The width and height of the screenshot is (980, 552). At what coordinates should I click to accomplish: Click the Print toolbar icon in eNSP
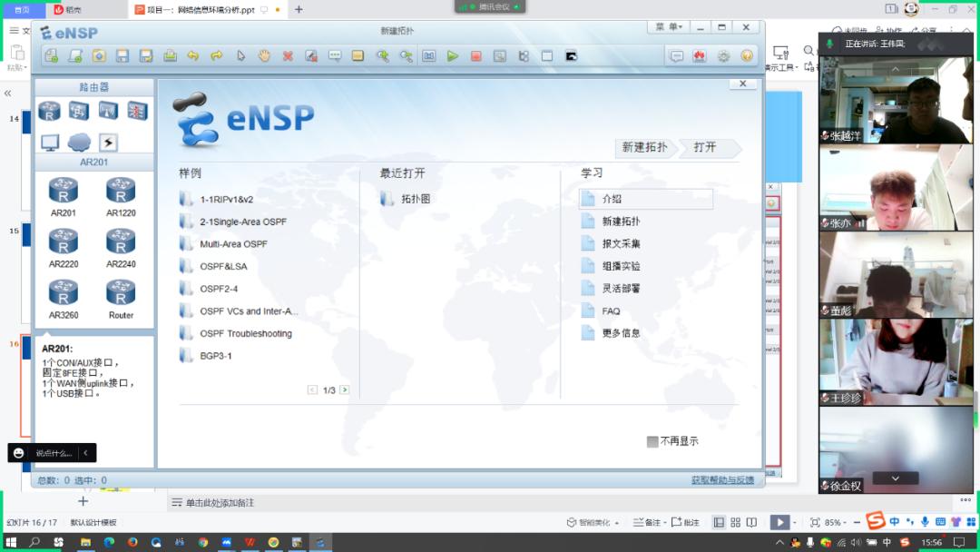[170, 56]
